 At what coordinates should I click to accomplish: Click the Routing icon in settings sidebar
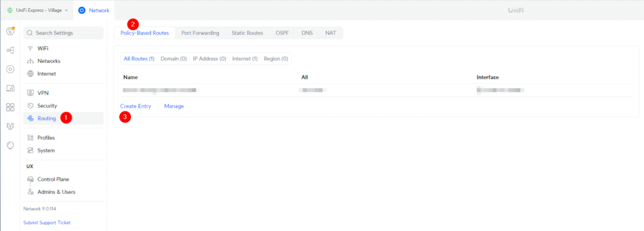30,118
